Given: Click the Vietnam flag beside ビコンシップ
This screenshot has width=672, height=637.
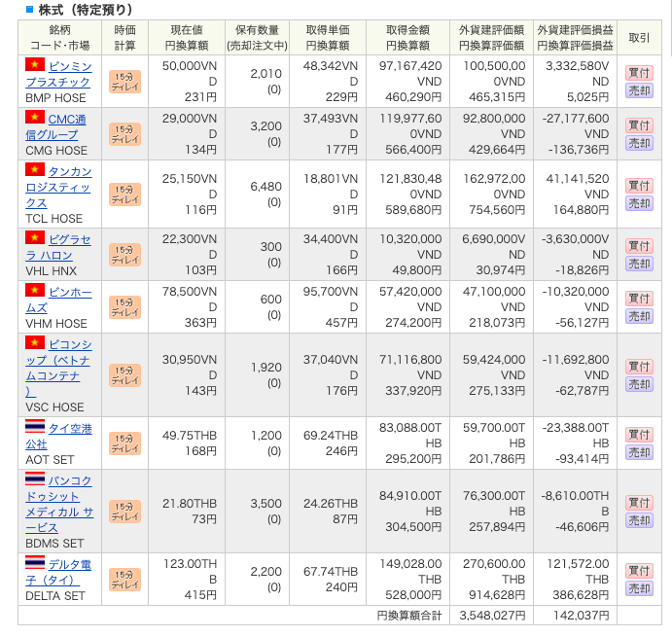Looking at the screenshot, I should (35, 342).
